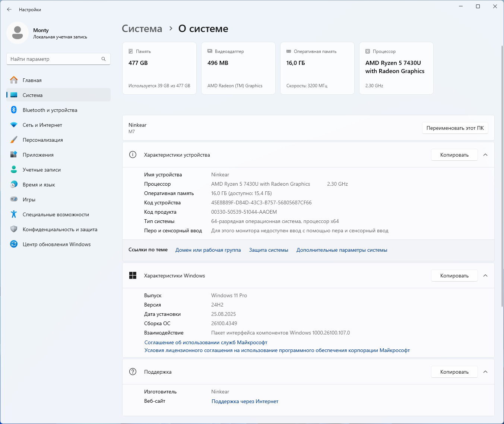Click the Accounts person icon
Screen dimensions: 504x424
(x=14, y=170)
